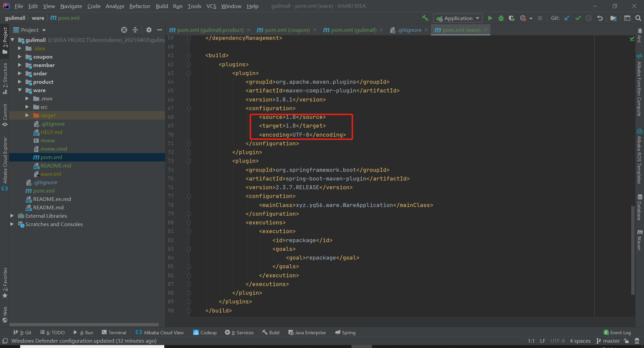Screen dimensions: 644x348
Task: Click the Build project hammer icon
Action: pos(425,18)
